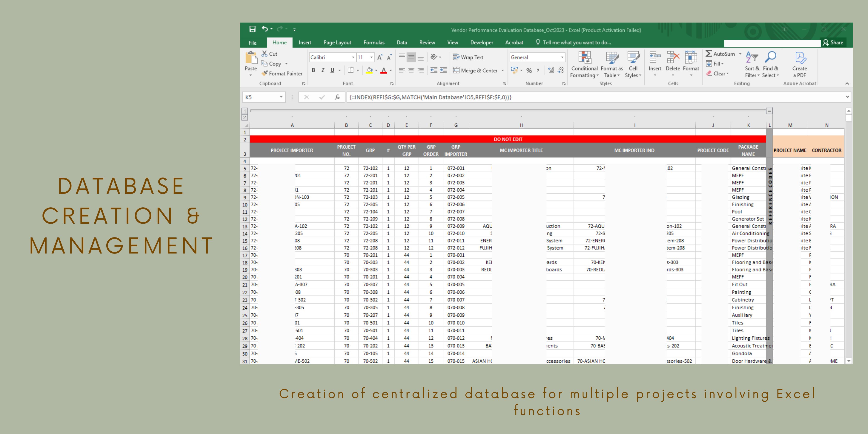Click the Name Box showing K5
868x434 pixels.
click(264, 97)
